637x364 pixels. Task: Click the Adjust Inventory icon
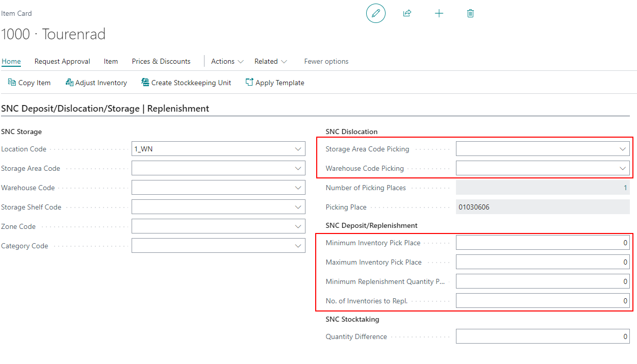coord(69,83)
